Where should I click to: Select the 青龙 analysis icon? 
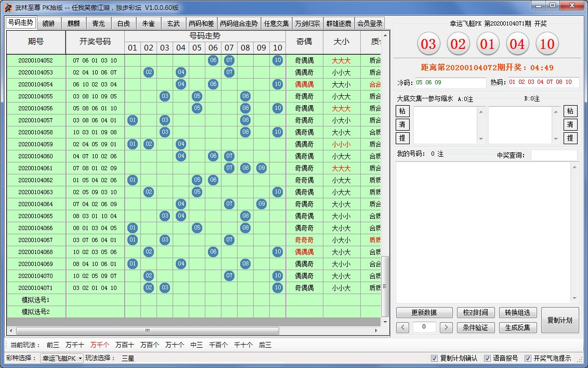(98, 23)
